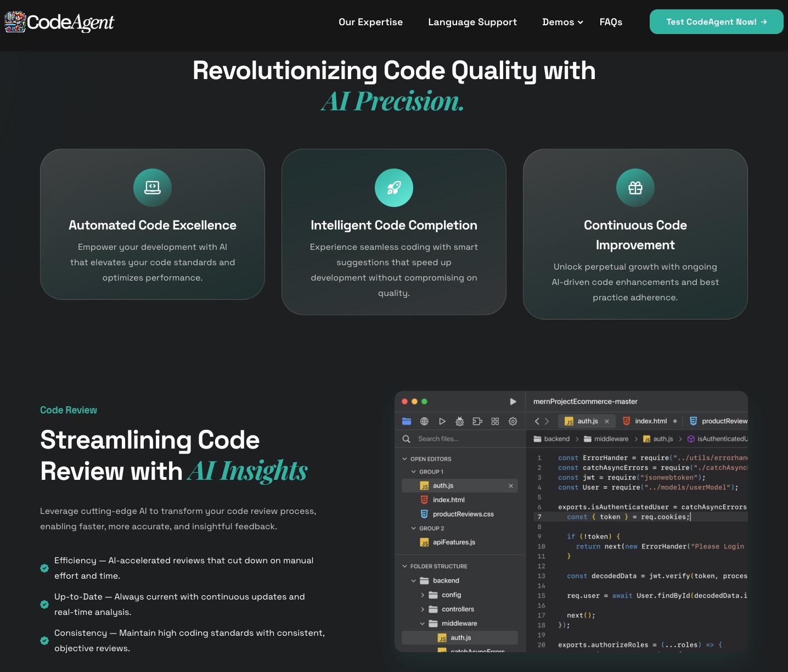The height and width of the screenshot is (672, 788).
Task: Click the extensions plug icon in the editor toolbar
Action: [477, 421]
